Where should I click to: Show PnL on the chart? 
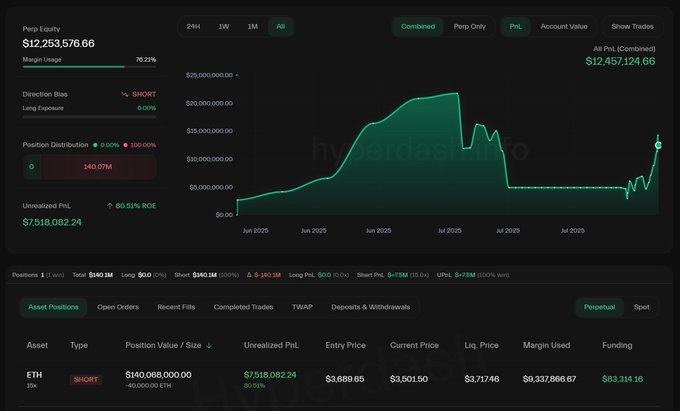(x=516, y=26)
